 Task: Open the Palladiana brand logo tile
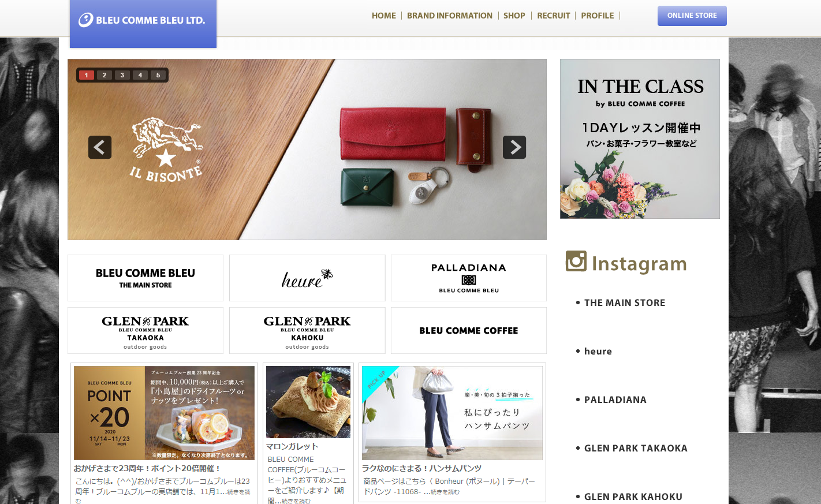click(x=469, y=278)
